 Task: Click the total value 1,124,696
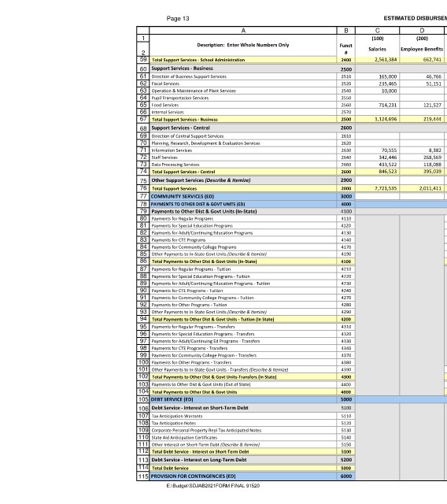(377, 119)
